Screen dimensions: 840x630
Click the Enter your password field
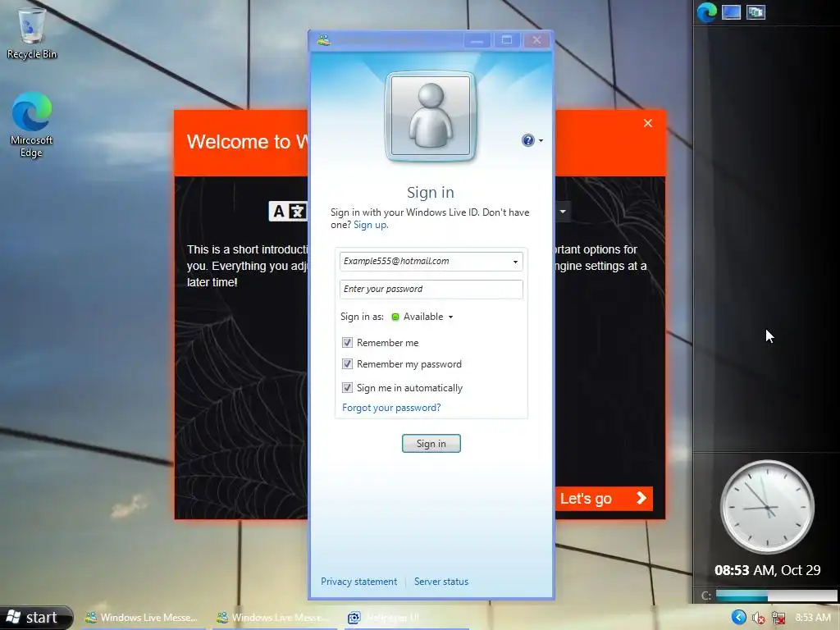pyautogui.click(x=431, y=290)
